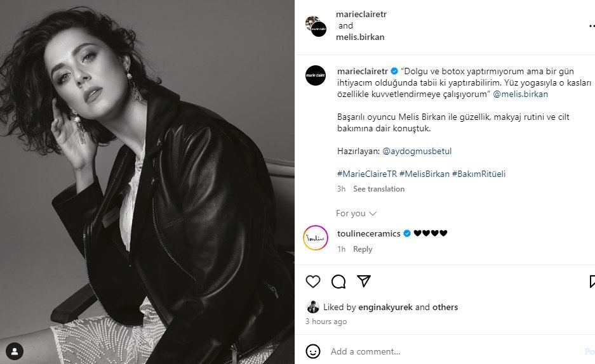Open toulineceramics profile picture
Viewport: 595px width, 364px height.
tap(316, 238)
